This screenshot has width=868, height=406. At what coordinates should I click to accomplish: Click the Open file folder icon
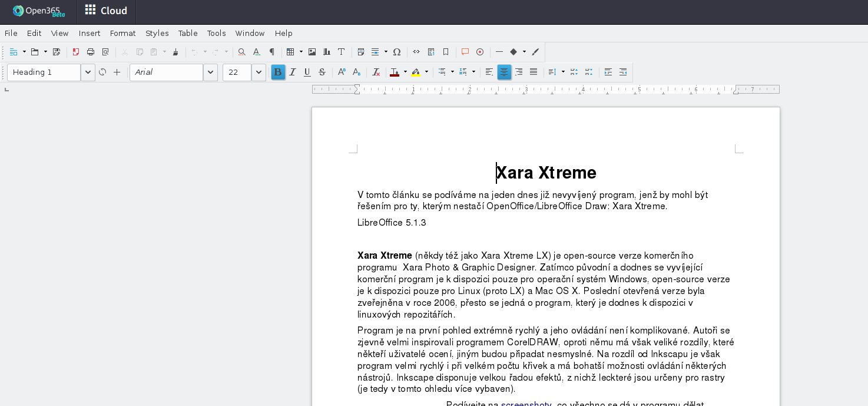click(35, 52)
